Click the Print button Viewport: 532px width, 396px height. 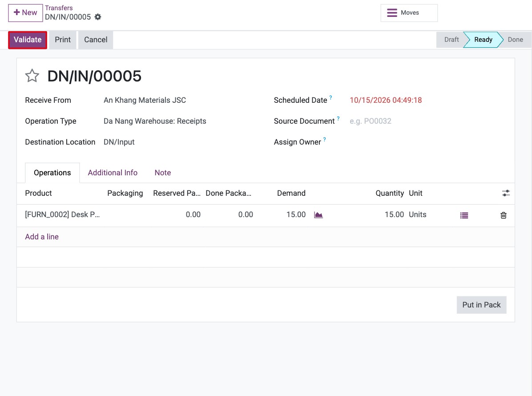63,40
